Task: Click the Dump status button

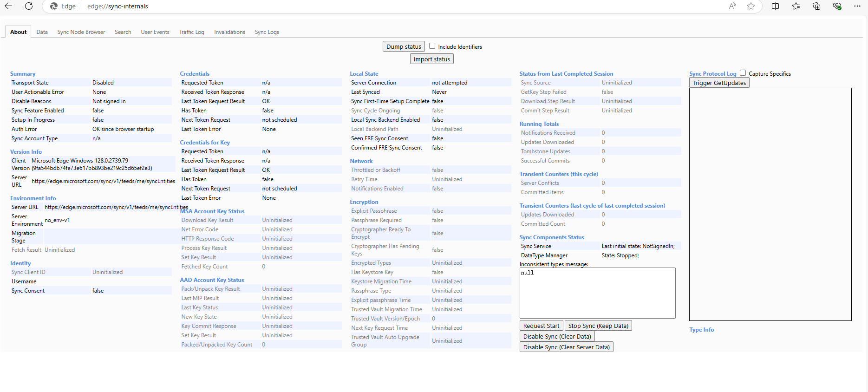Action: 404,46
